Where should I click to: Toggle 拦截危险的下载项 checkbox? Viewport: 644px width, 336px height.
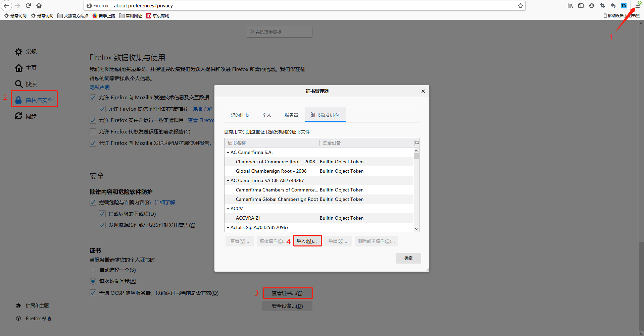pos(102,214)
